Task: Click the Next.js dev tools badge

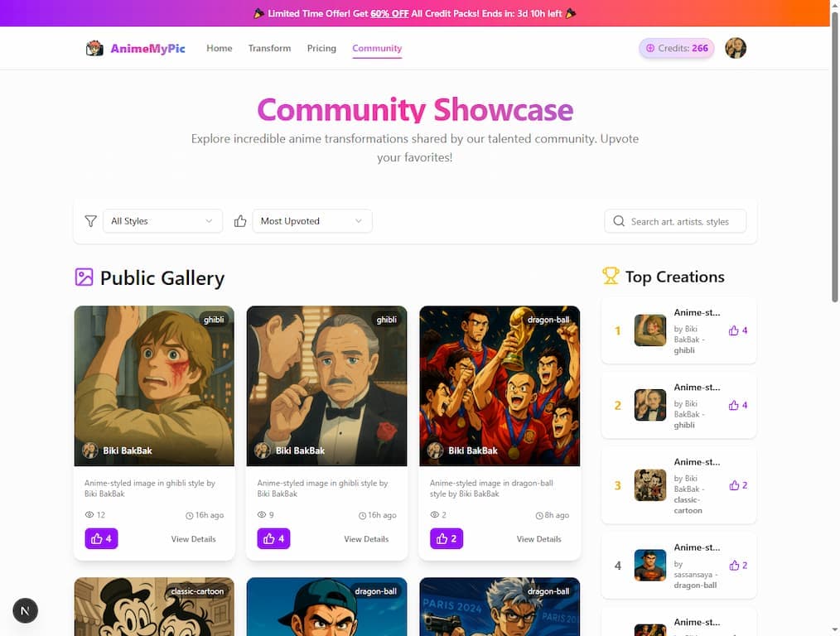Action: [25, 610]
